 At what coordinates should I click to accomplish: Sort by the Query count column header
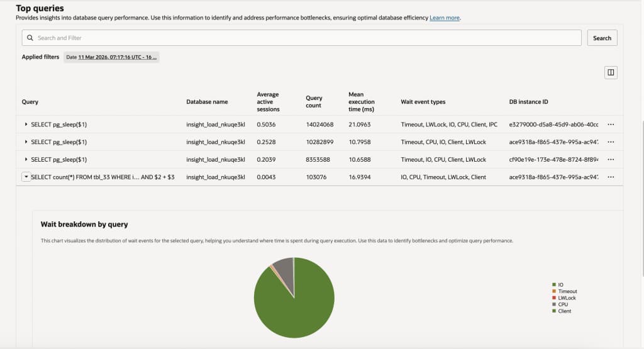click(314, 102)
